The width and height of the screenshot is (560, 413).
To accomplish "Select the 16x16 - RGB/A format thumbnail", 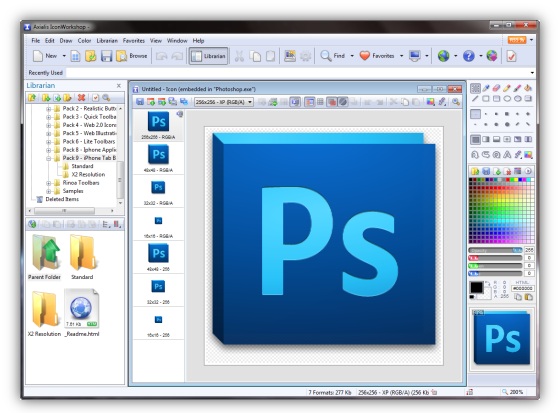I will click(158, 225).
